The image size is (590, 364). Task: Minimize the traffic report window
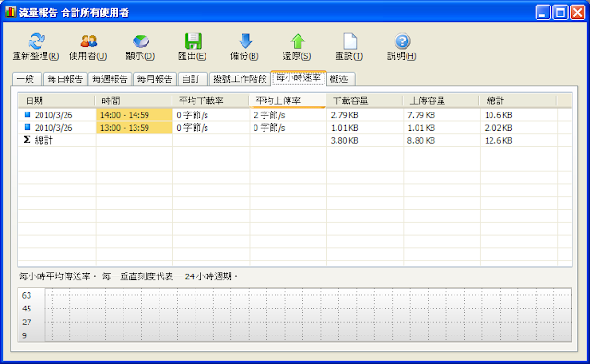(x=543, y=12)
